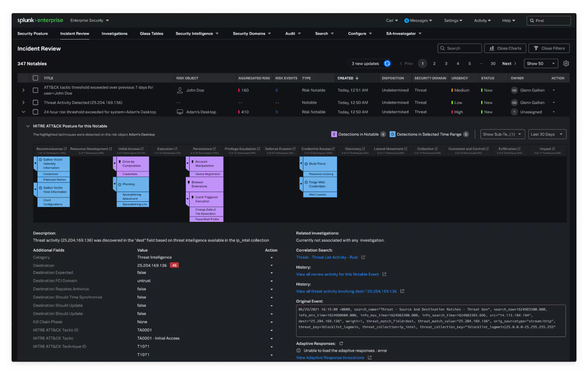Check the 24 hour risk threshold row checkbox
Viewport: 588px width, 378px height.
click(35, 112)
